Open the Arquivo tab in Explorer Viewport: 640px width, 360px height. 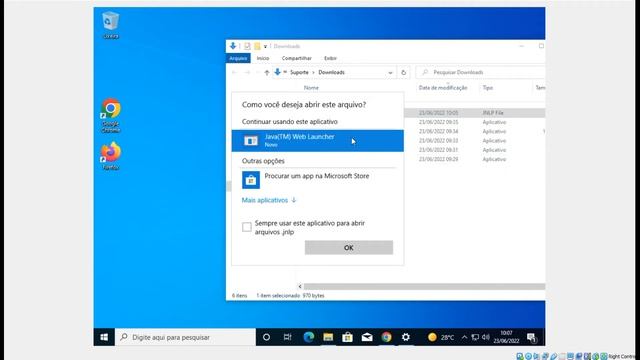(x=238, y=58)
